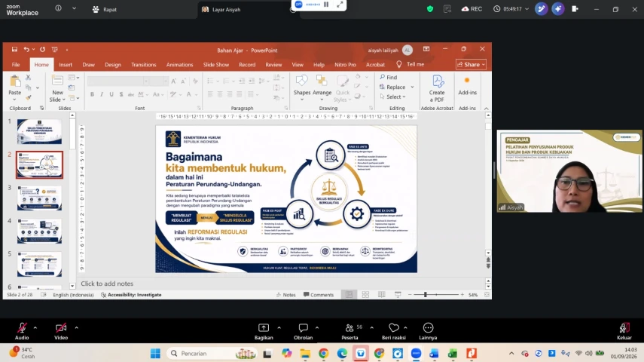Click the Redo icon in PowerPoint

42,49
